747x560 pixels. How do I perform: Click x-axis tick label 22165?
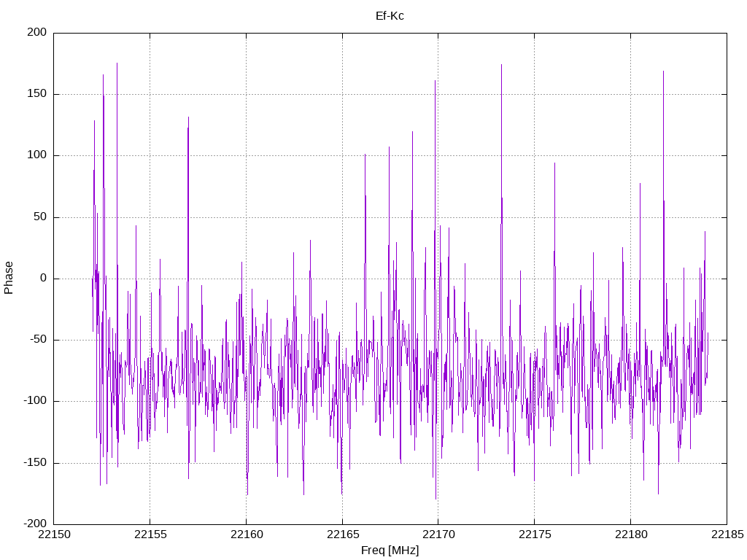[x=343, y=534]
